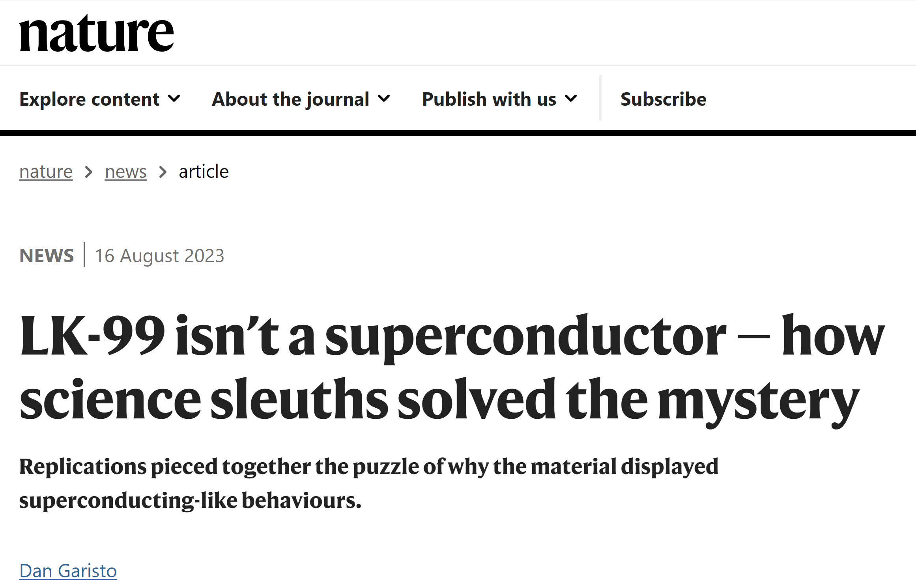Image resolution: width=916 pixels, height=588 pixels.
Task: Expand the Explore content chevron arrow
Action: point(174,99)
